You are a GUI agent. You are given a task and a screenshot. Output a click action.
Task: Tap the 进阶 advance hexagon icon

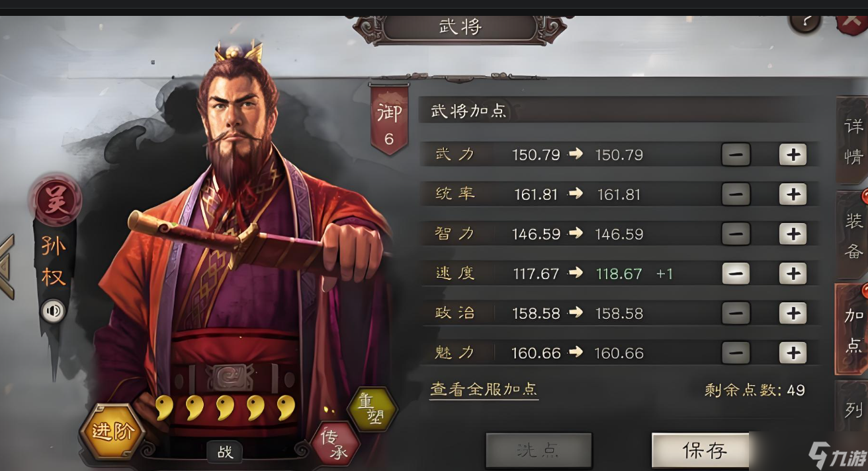click(112, 433)
